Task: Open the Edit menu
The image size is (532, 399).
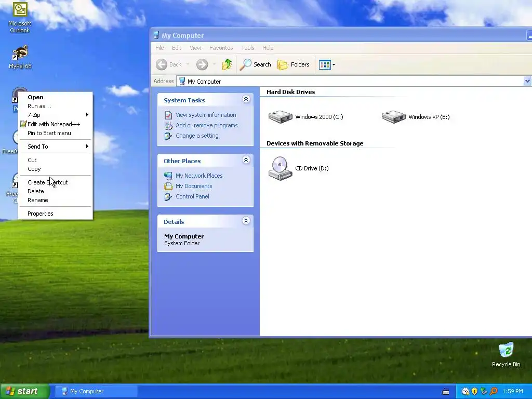Action: click(177, 48)
